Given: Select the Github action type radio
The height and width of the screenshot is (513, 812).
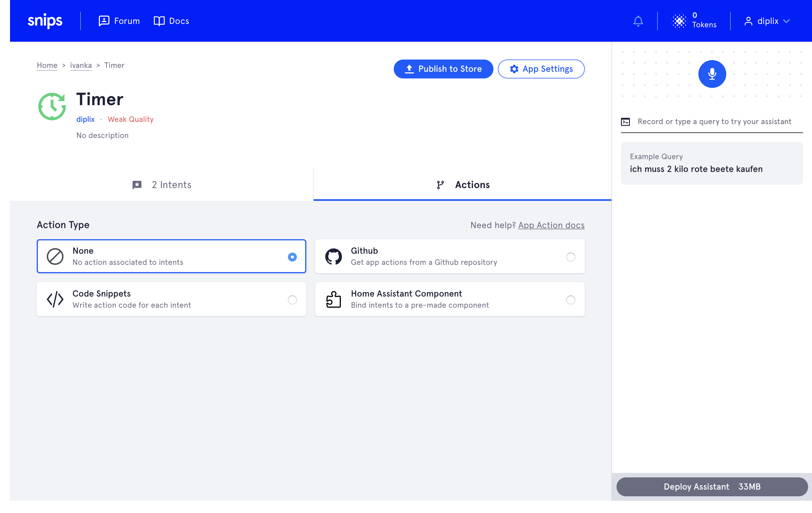Looking at the screenshot, I should 571,257.
